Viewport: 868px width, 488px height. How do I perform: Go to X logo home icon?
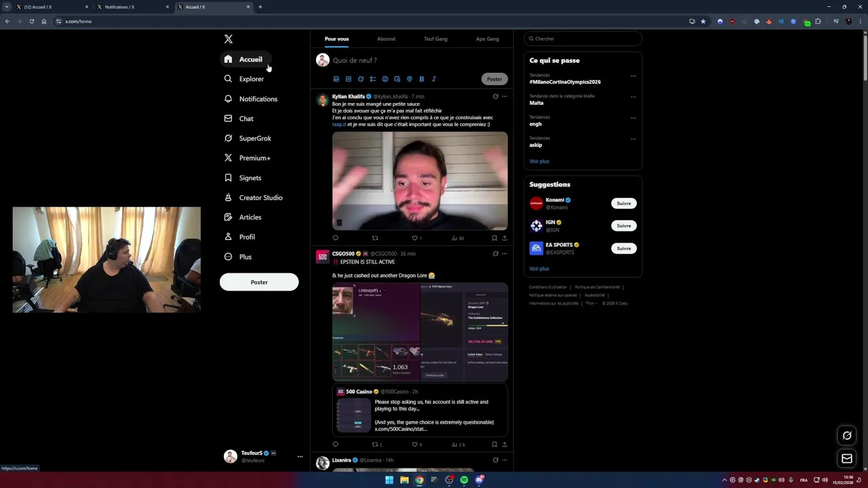pos(229,39)
